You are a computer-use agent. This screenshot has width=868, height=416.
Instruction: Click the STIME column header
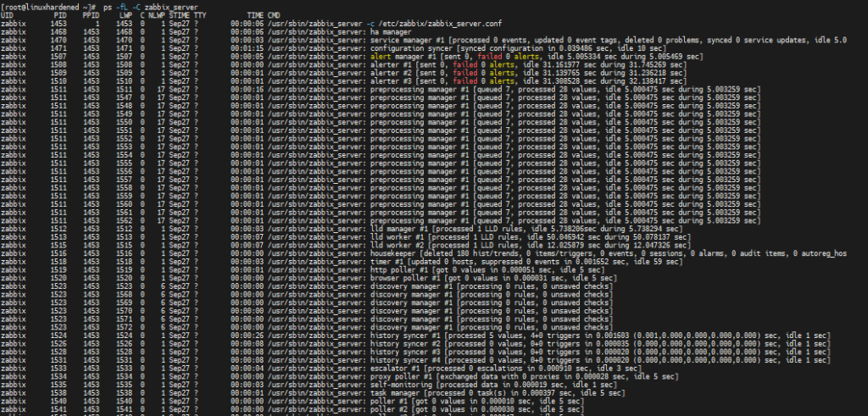pos(180,15)
